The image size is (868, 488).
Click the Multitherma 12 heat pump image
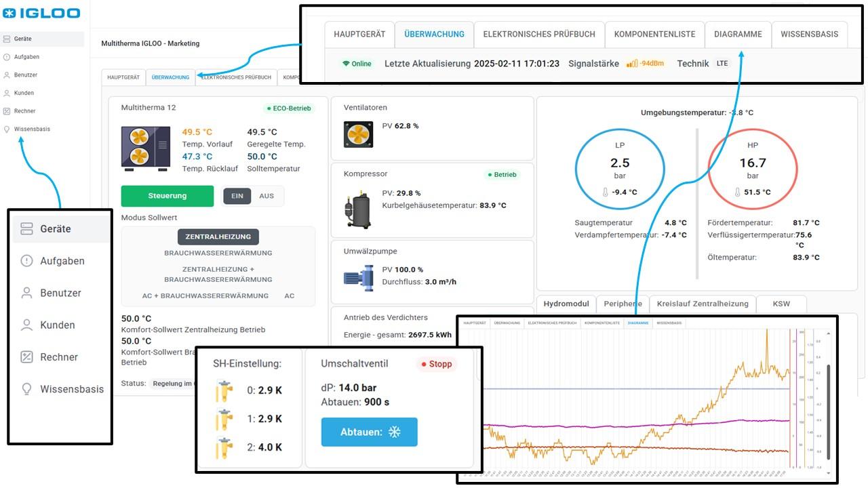point(145,147)
